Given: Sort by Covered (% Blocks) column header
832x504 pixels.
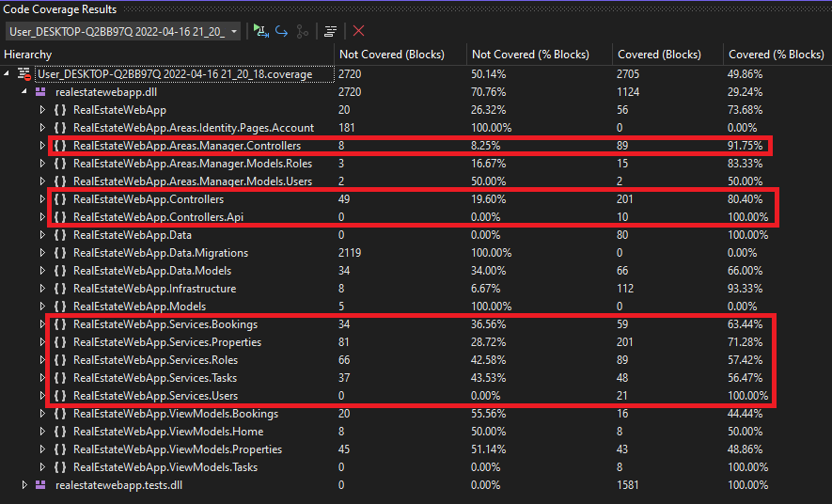Looking at the screenshot, I should pos(777,55).
